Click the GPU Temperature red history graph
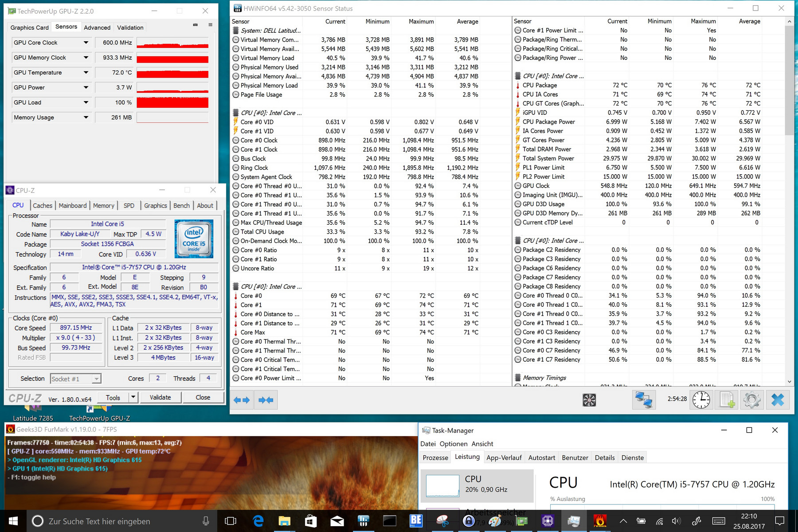Image resolution: width=798 pixels, height=532 pixels. 172,73
